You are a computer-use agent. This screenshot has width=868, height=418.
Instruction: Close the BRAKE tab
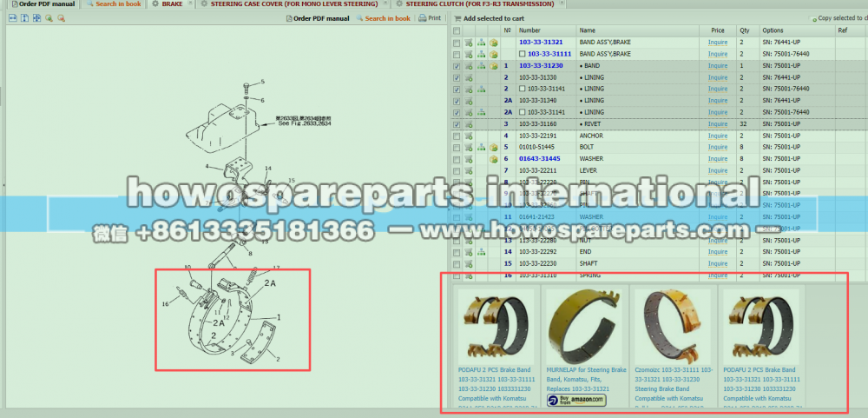coord(190,3)
